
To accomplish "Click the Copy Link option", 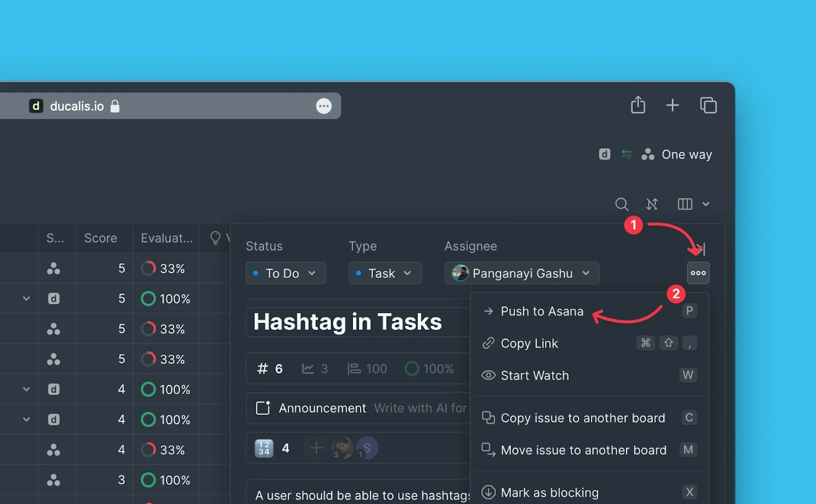I will [529, 343].
